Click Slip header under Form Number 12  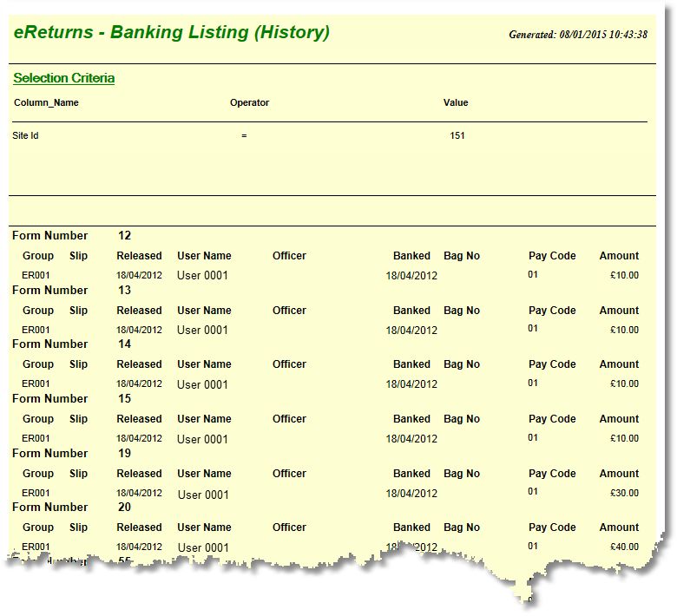click(79, 256)
